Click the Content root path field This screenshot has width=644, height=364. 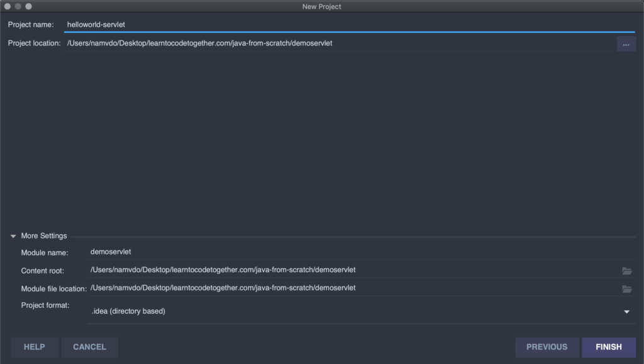[x=353, y=270]
